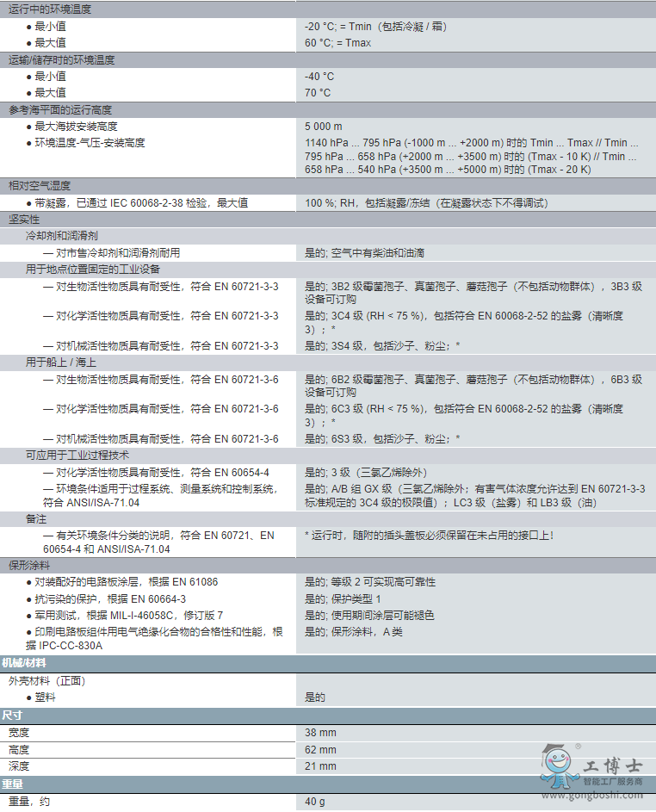Screen dimensions: 656x812
Task: Select the 重量 section header bar
Action: 12,784
